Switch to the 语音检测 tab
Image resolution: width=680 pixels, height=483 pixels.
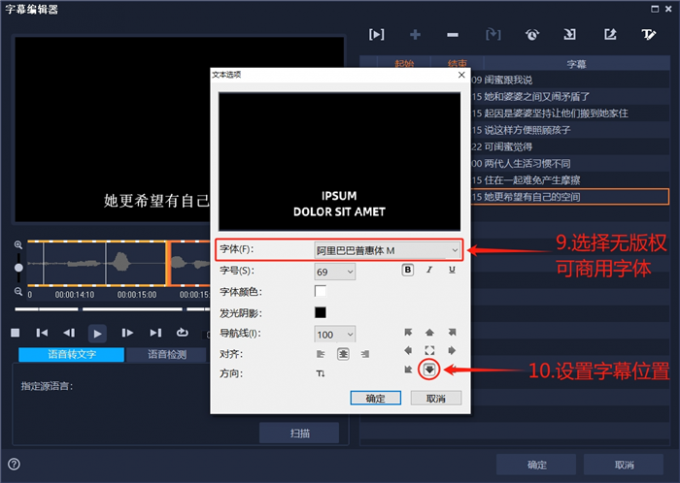pyautogui.click(x=167, y=354)
